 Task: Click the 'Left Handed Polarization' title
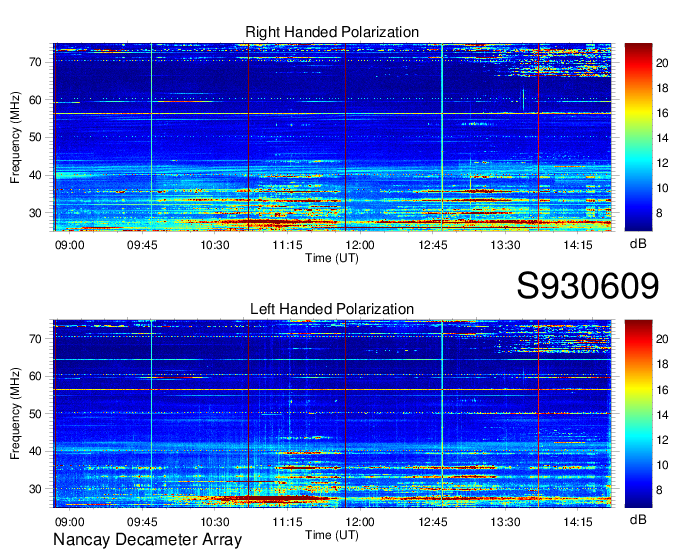(x=332, y=309)
